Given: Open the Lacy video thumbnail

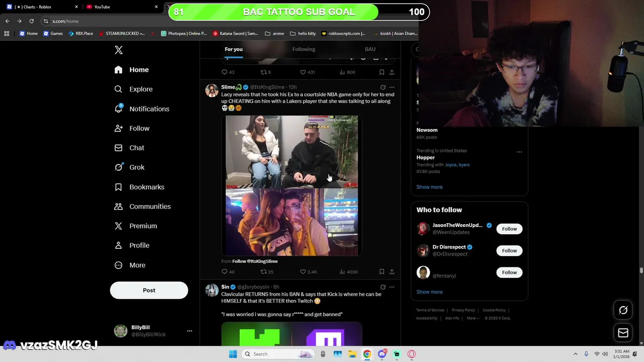Looking at the screenshot, I should (292, 186).
